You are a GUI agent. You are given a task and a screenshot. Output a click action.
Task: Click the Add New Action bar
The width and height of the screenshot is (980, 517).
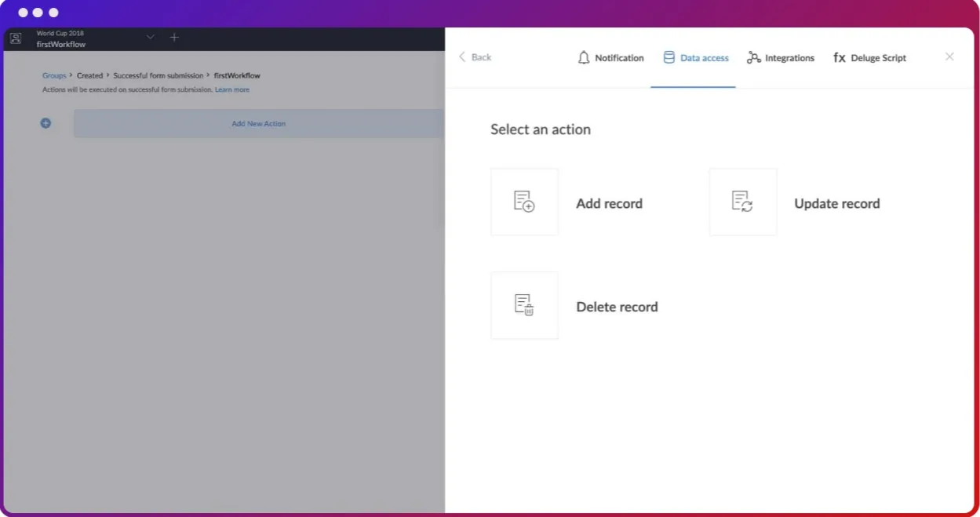click(x=259, y=124)
